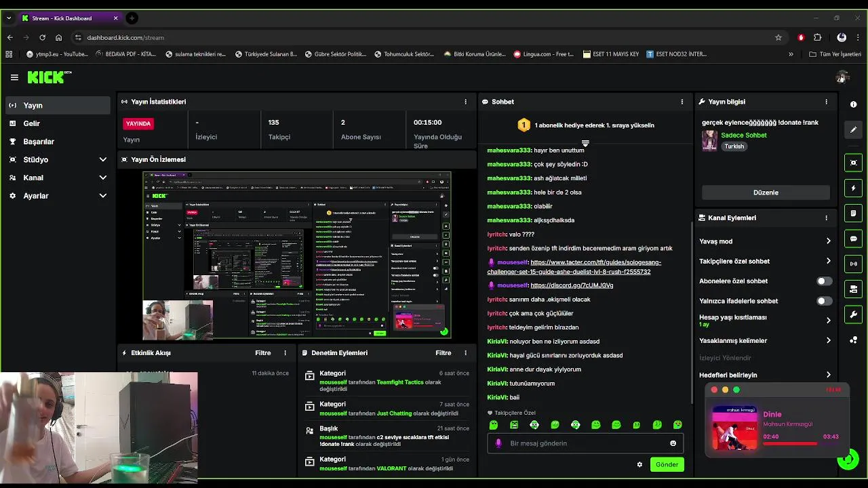This screenshot has width=868, height=488.
Task: Toggle Abonelere özel sohbet switch
Action: 824,281
